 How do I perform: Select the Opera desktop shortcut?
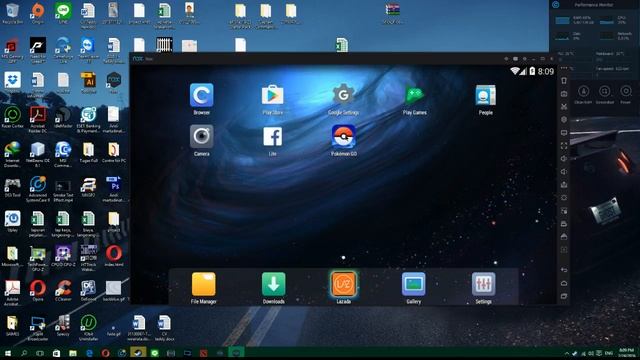click(38, 290)
